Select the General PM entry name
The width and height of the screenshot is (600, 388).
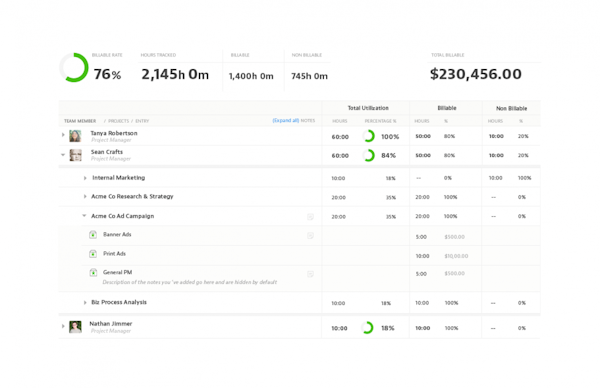(117, 272)
